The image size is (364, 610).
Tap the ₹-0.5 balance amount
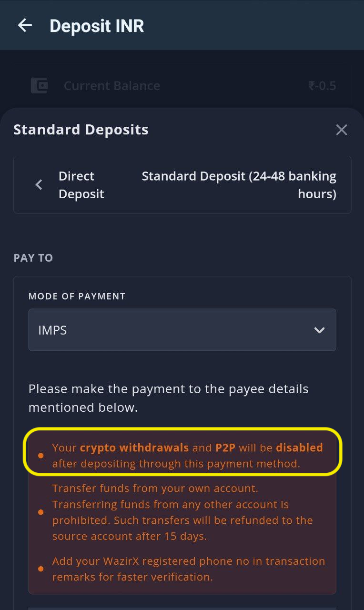(322, 86)
